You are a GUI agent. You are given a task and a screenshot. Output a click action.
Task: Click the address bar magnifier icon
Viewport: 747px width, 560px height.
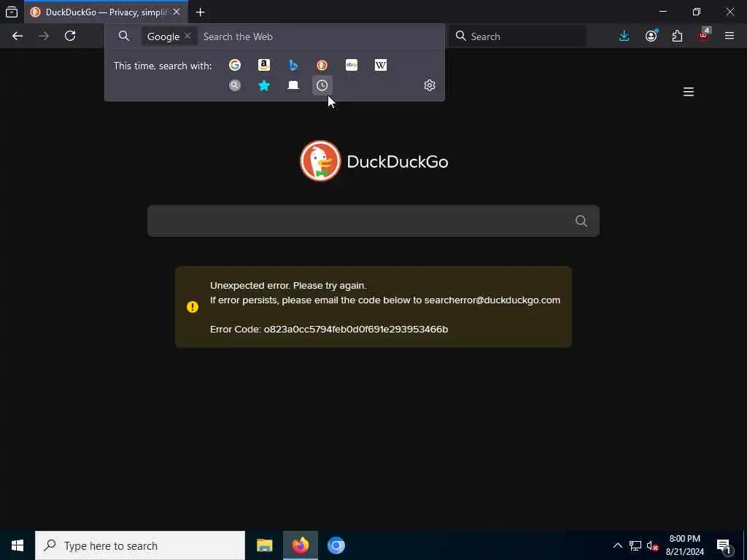point(124,36)
